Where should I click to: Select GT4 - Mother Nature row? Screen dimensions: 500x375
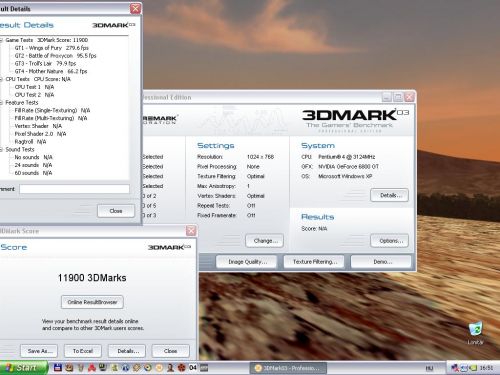click(51, 71)
